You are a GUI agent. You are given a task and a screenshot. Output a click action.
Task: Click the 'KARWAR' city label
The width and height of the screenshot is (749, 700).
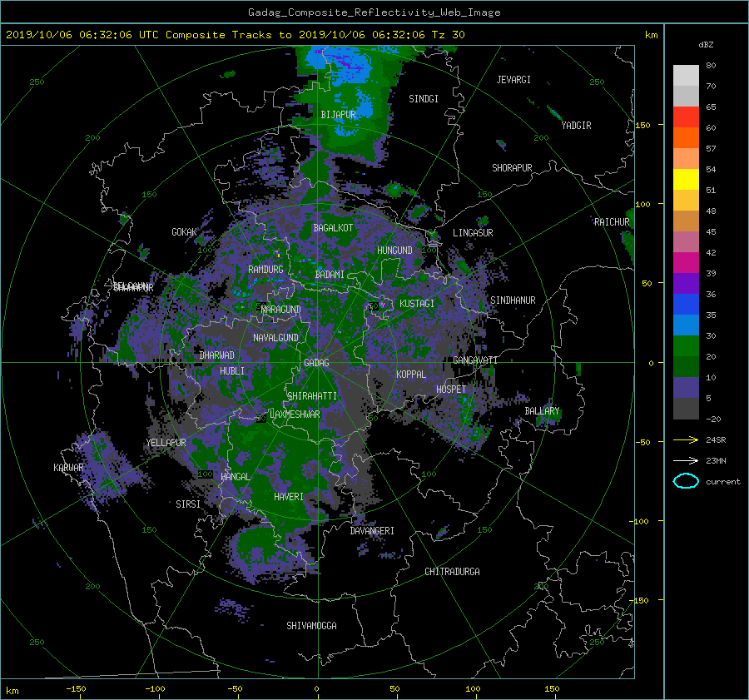[x=68, y=468]
